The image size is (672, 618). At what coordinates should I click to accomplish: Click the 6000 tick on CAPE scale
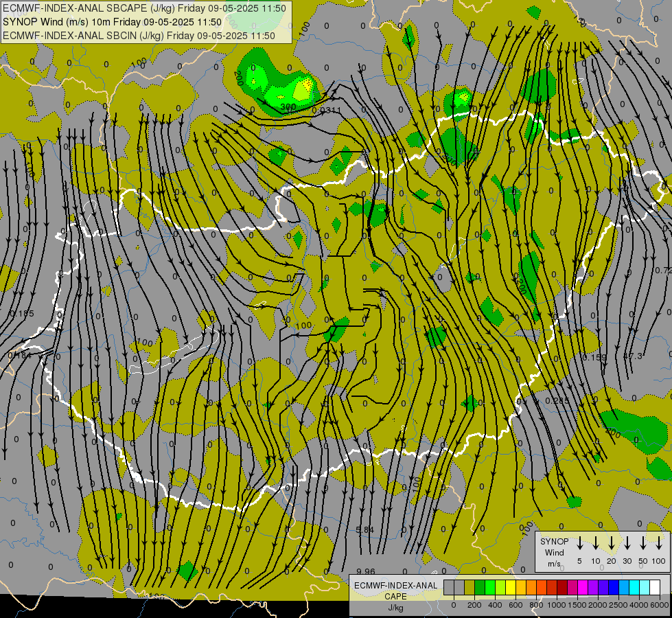(x=660, y=605)
